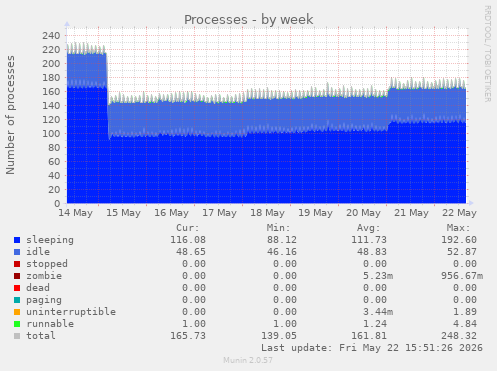The image size is (497, 371).
Task: Select the 'idle' legend label
Action: pos(38,252)
